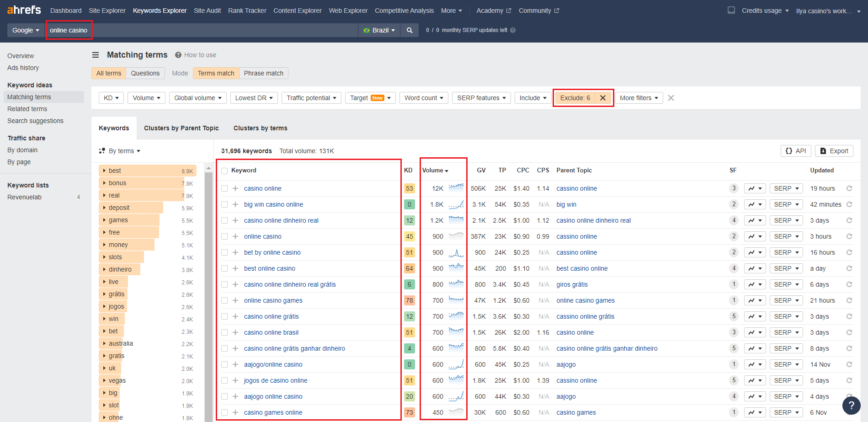Open trend chart dropdown for casino online row
Viewport: 868px width, 422px height.
[755, 188]
